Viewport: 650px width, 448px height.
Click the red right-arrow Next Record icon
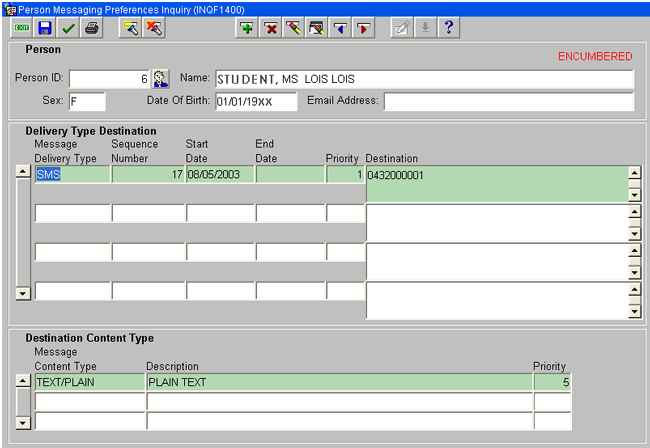363,28
